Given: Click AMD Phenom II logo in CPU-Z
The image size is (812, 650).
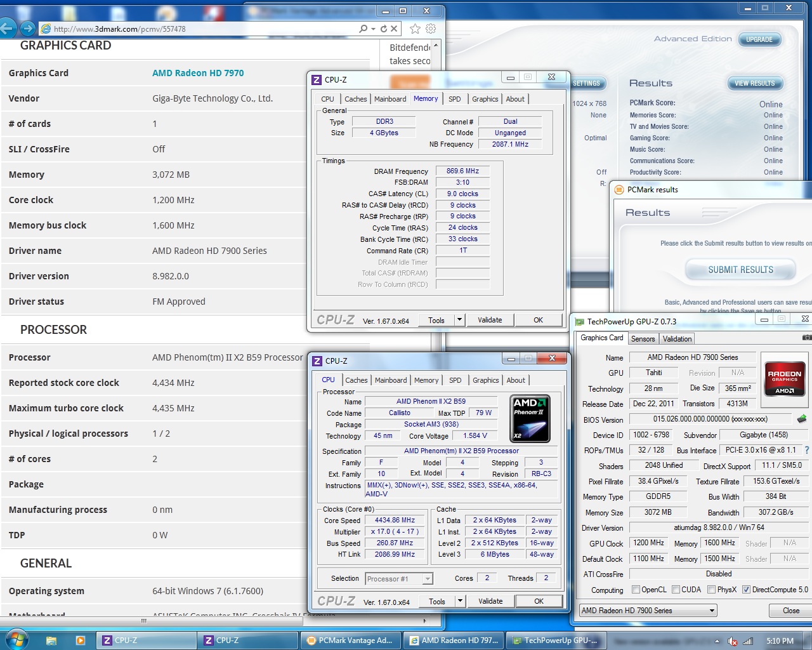Looking at the screenshot, I should point(530,418).
